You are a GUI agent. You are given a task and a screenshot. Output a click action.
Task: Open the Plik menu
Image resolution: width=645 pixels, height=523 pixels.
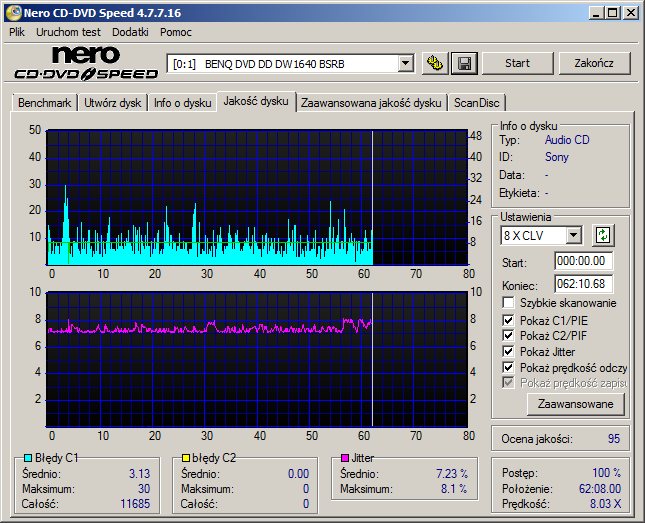pos(17,32)
